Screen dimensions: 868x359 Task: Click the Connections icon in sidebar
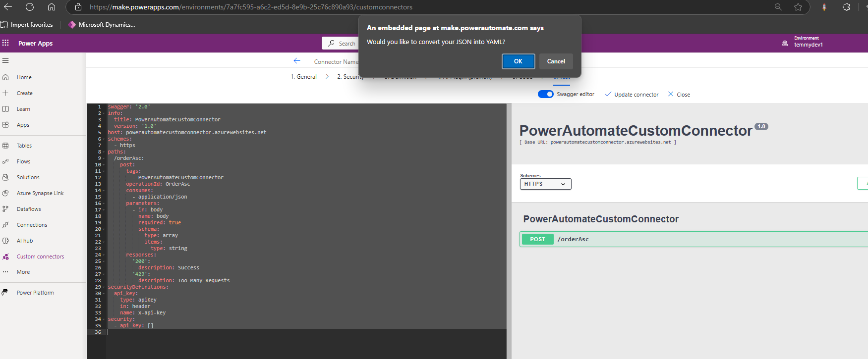click(5, 225)
